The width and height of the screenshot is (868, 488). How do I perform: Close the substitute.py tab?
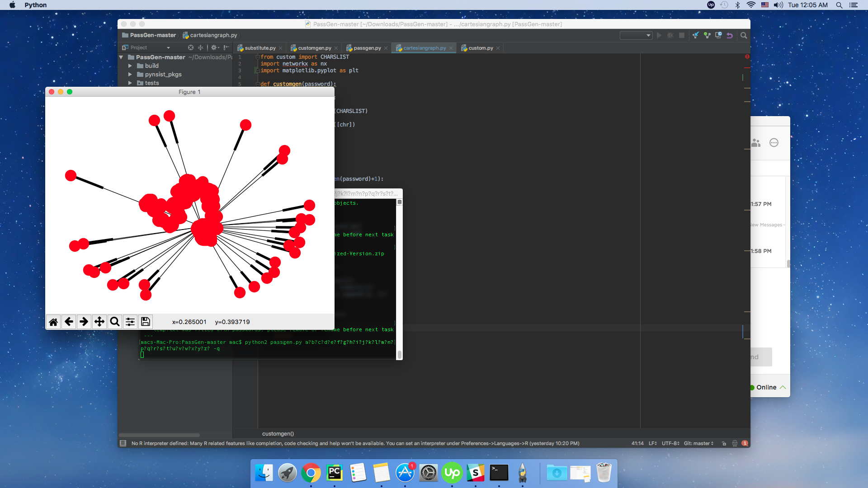click(280, 47)
